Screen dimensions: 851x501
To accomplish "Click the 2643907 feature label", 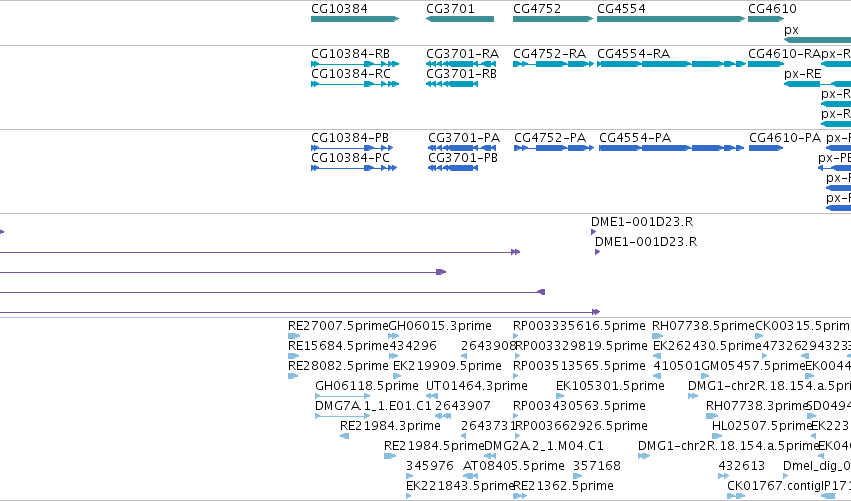I will [x=462, y=406].
